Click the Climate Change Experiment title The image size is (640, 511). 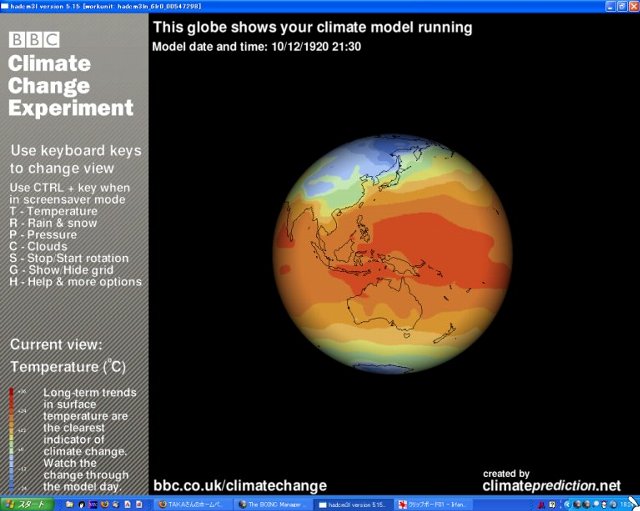click(x=70, y=86)
